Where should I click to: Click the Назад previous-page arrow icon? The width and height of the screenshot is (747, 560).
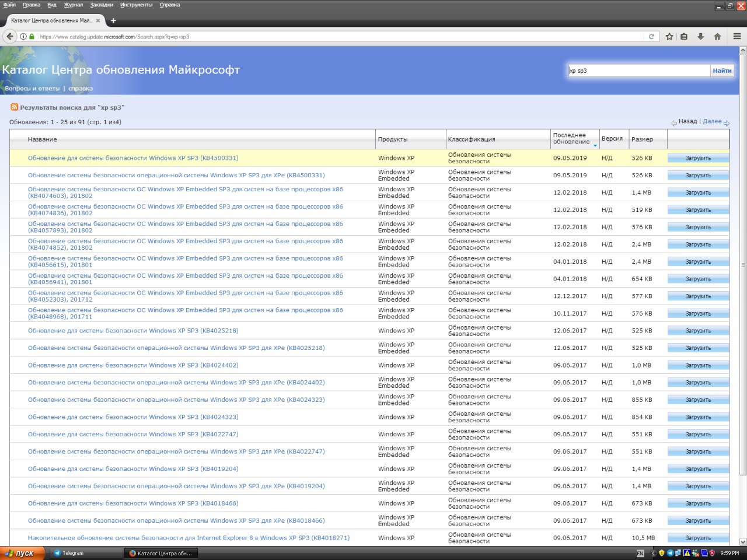(674, 123)
